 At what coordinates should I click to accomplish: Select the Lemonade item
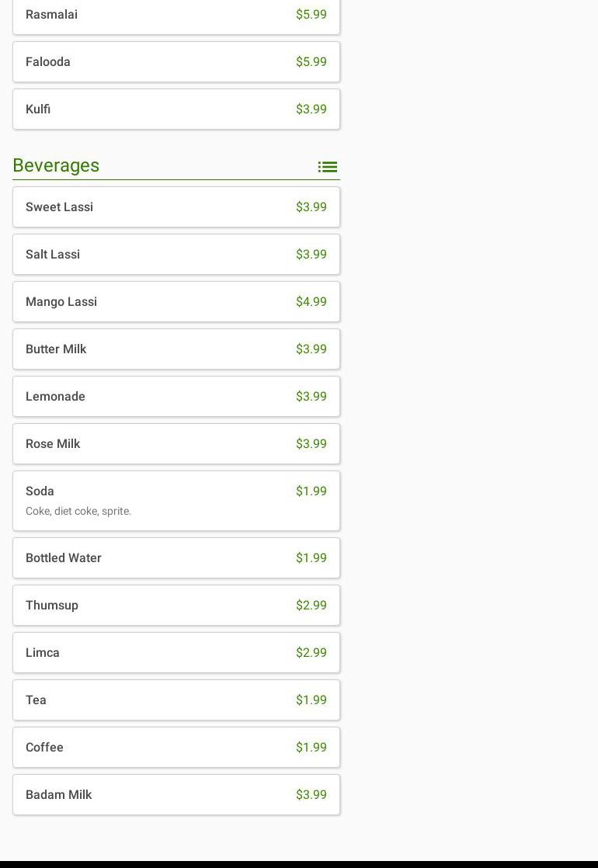(176, 397)
